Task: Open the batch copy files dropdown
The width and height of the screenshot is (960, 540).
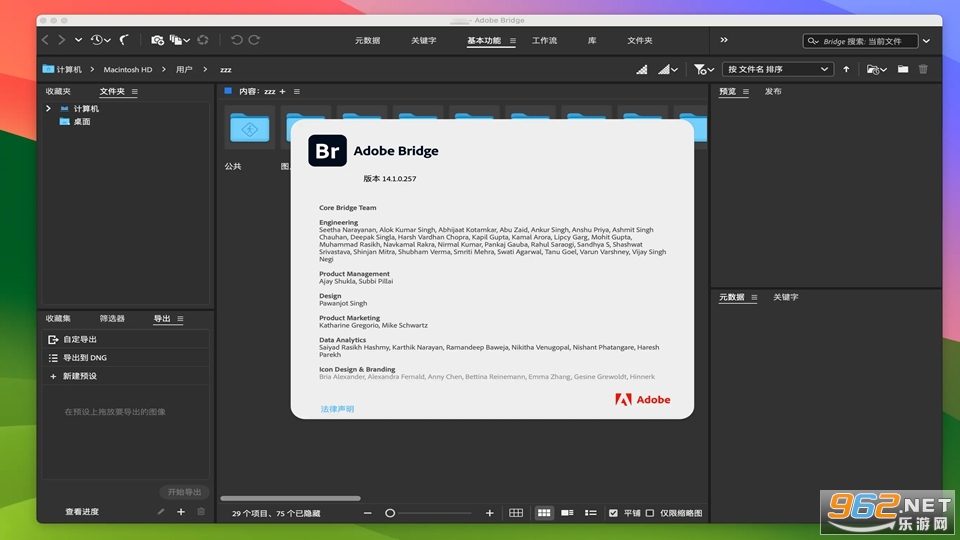Action: pyautogui.click(x=179, y=40)
